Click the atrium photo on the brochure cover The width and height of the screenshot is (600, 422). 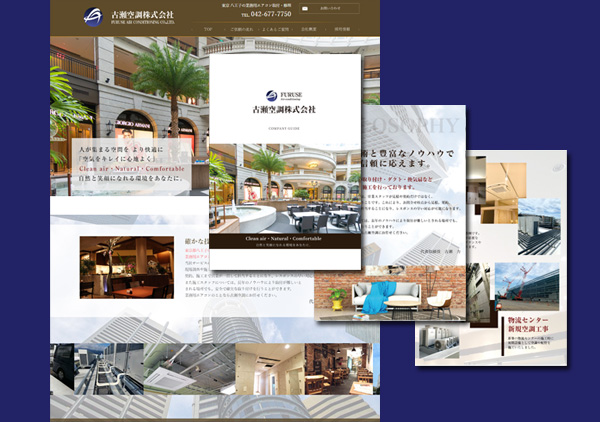click(285, 189)
